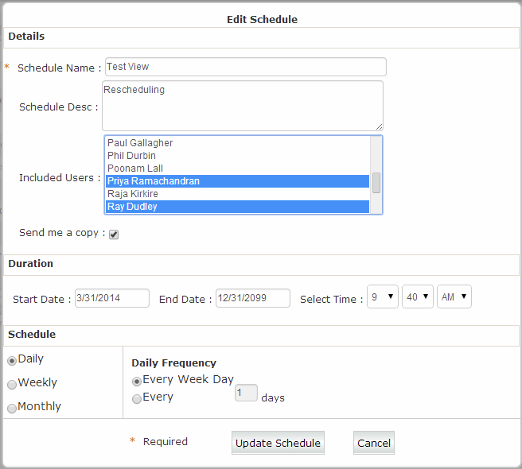Viewport: 522px width, 469px height.
Task: Choose the Every N days radio option
Action: coord(137,399)
